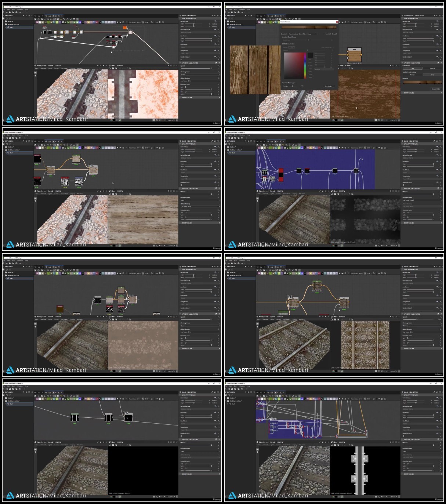Open Display menu of 3D view, rust frame
446x504 pixels.
click(72, 68)
